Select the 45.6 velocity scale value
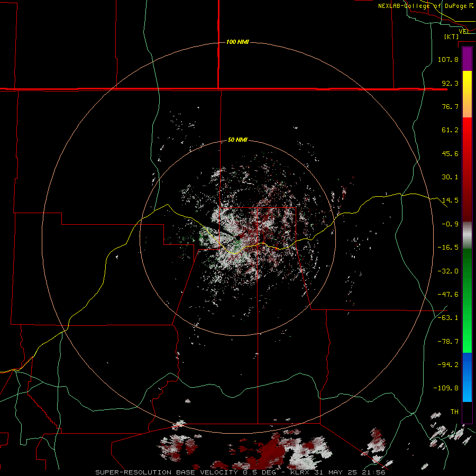The height and width of the screenshot is (476, 476). pyautogui.click(x=450, y=153)
